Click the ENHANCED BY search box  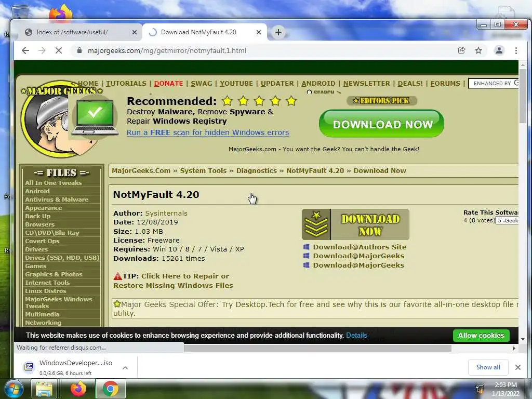pyautogui.click(x=494, y=84)
